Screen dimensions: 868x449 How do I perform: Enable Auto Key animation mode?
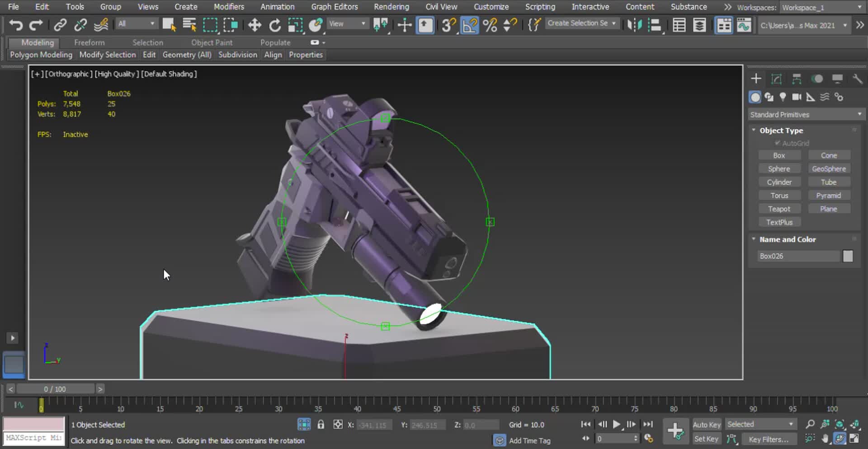(707, 424)
